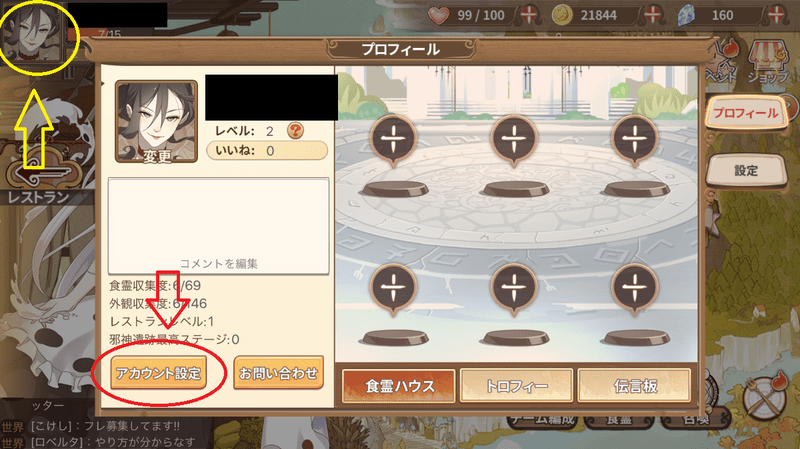
Task: Click the top-middle food soul slot plus
Action: pyautogui.click(x=514, y=139)
